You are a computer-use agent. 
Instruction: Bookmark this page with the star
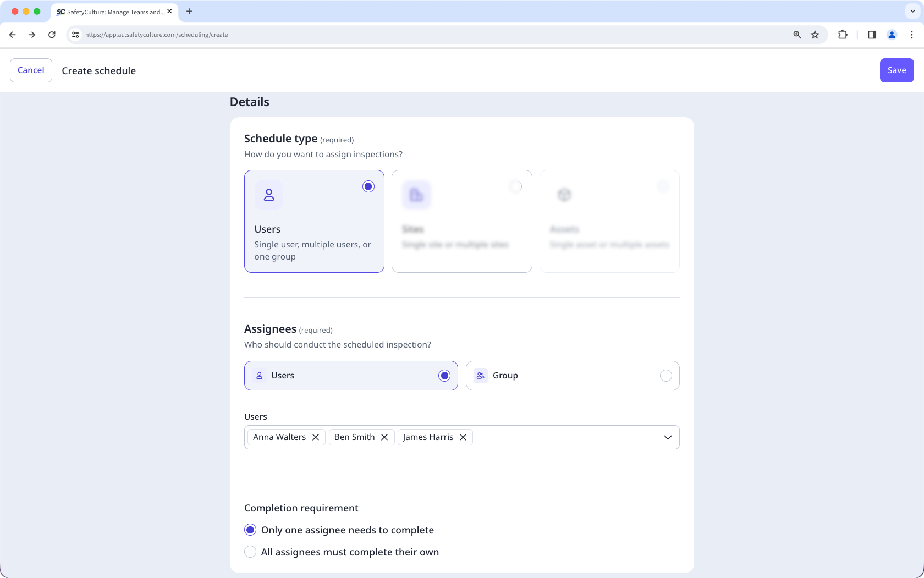[815, 35]
